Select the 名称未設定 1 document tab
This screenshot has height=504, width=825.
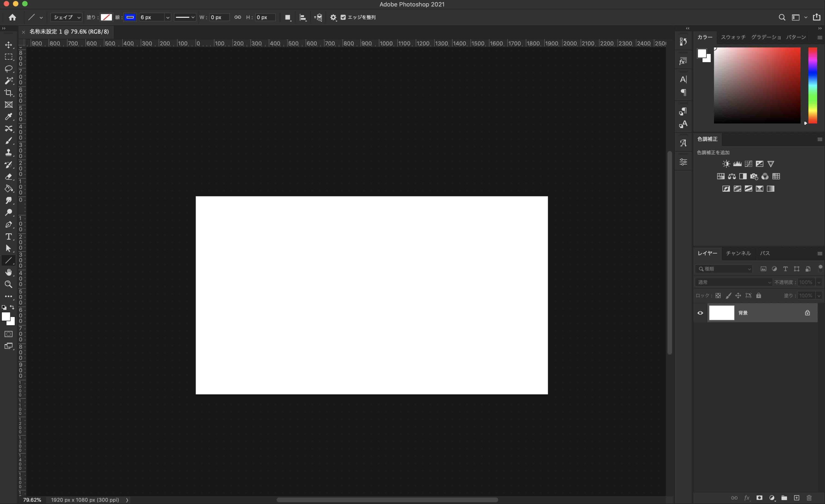[x=69, y=32]
